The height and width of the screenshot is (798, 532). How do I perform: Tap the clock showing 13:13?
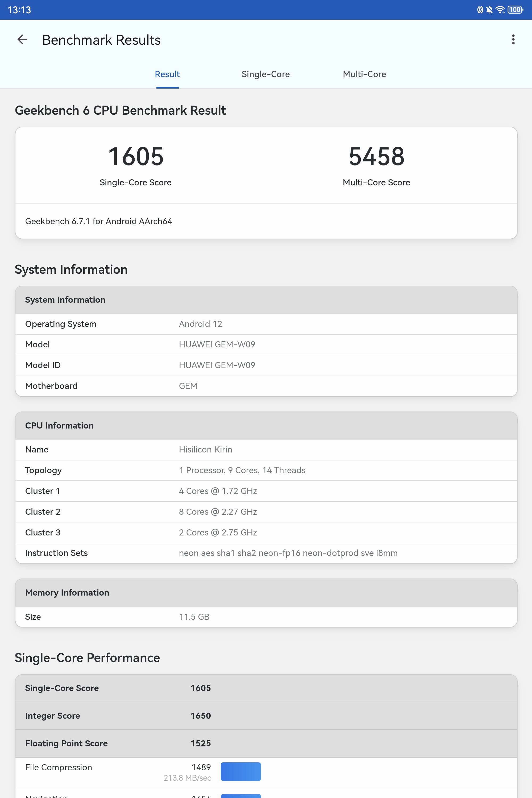click(19, 10)
